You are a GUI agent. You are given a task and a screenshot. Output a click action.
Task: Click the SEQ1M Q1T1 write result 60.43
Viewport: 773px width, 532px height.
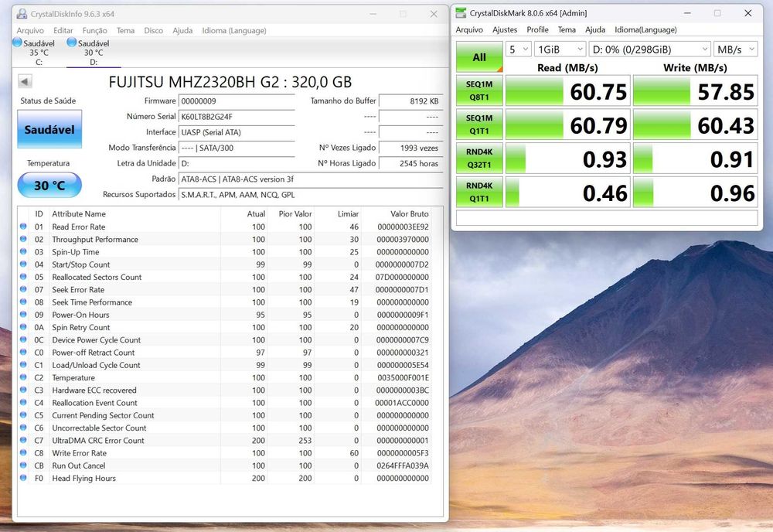[695, 124]
